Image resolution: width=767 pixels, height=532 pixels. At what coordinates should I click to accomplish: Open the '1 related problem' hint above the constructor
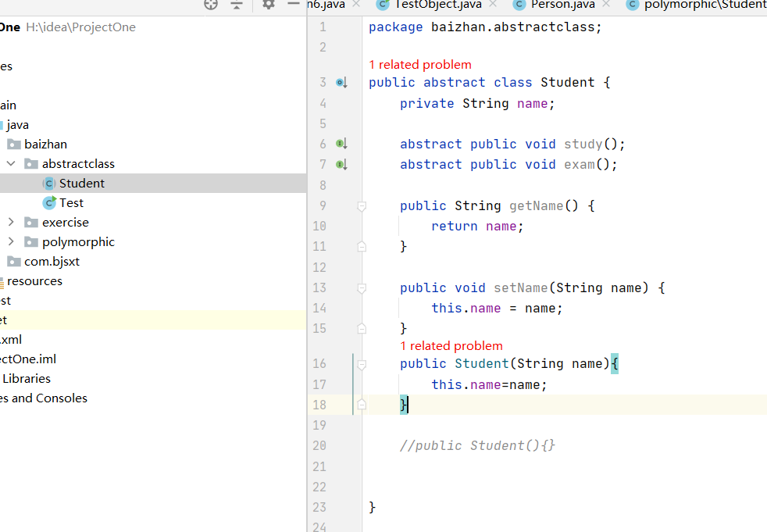coord(451,346)
